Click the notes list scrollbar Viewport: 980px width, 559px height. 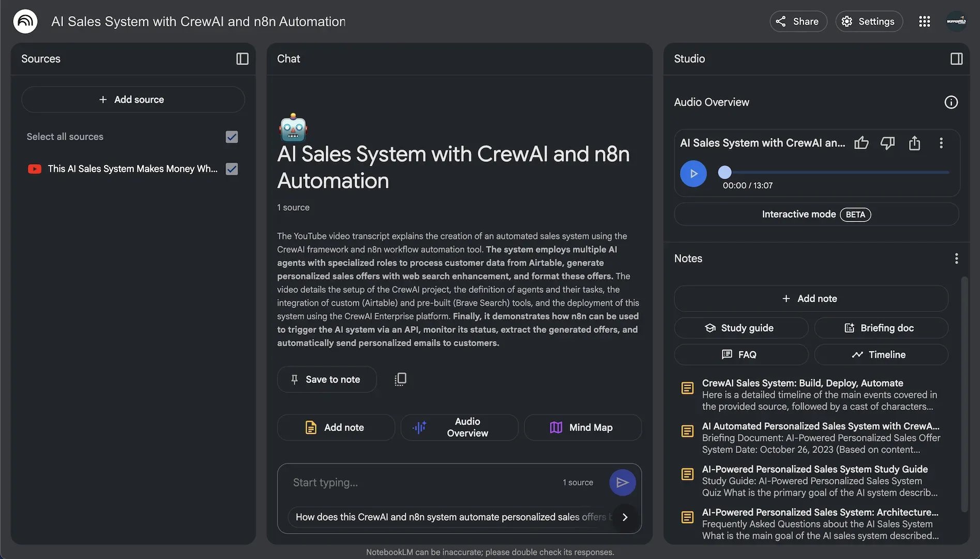(x=964, y=394)
